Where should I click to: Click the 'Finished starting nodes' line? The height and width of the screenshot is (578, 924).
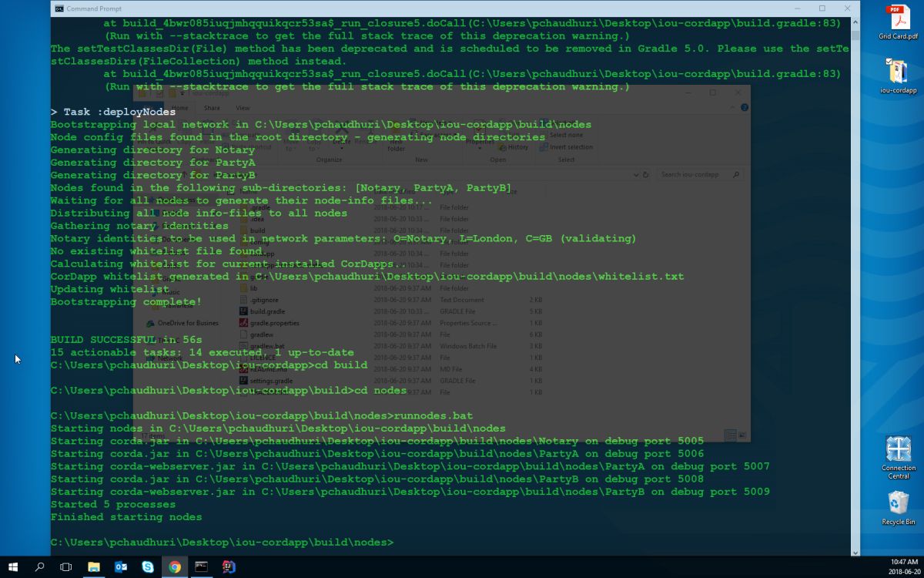pyautogui.click(x=126, y=516)
